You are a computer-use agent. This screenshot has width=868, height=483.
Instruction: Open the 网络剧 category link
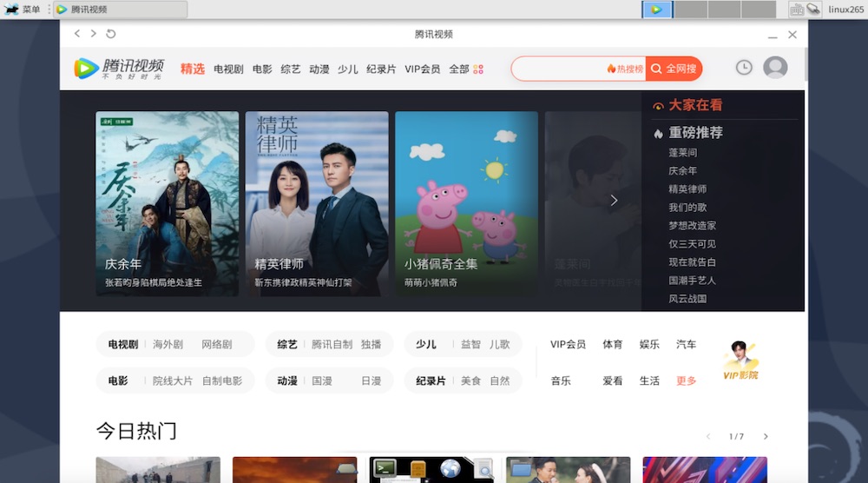pyautogui.click(x=216, y=345)
